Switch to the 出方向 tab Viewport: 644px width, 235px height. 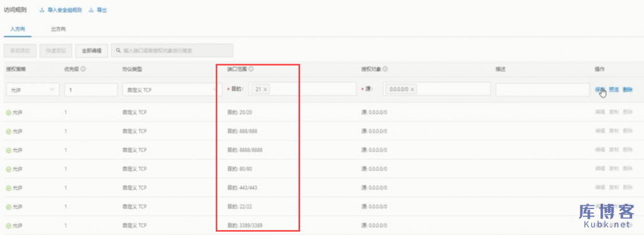click(58, 29)
